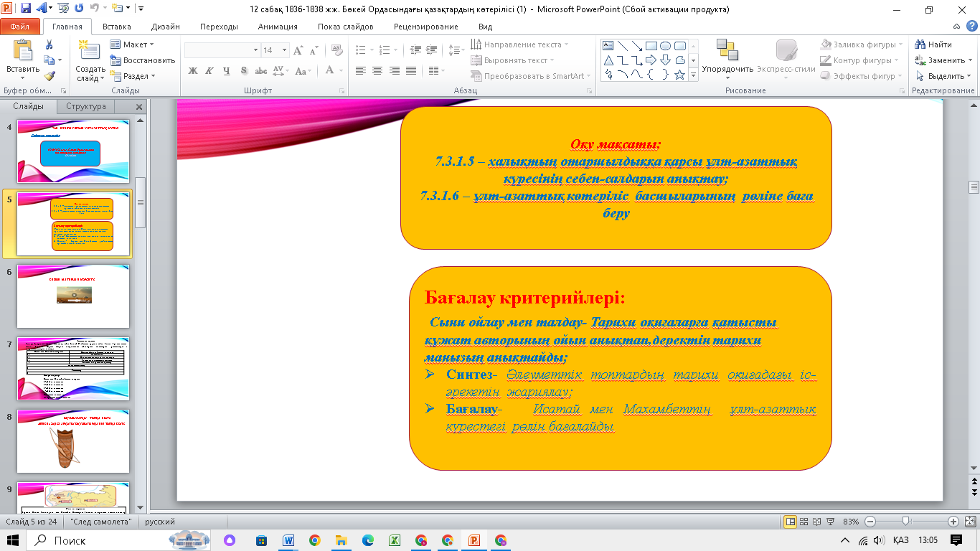980x551 pixels.
Task: Open Microsoft Word from the taskbar
Action: click(289, 540)
